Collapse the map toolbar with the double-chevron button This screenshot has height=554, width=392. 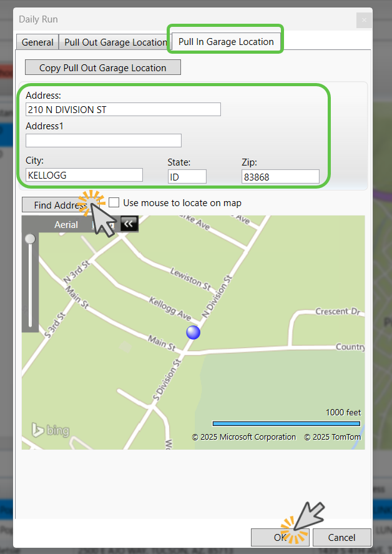pyautogui.click(x=129, y=224)
